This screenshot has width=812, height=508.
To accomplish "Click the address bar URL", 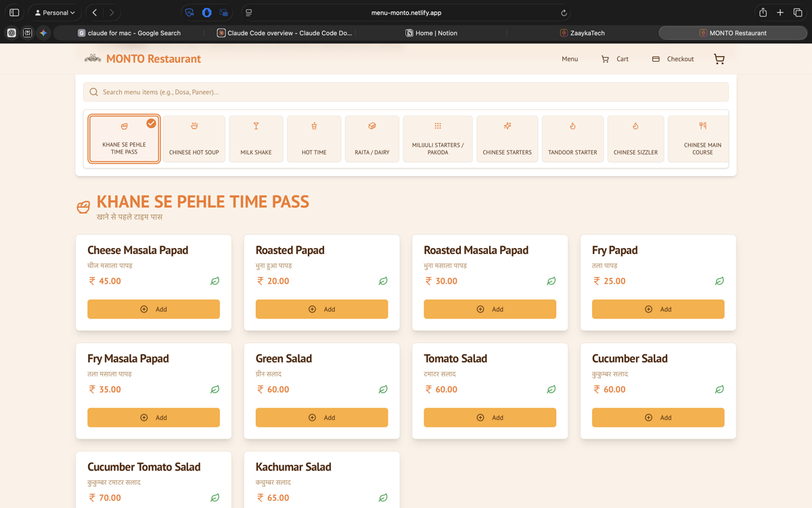I will pos(406,13).
